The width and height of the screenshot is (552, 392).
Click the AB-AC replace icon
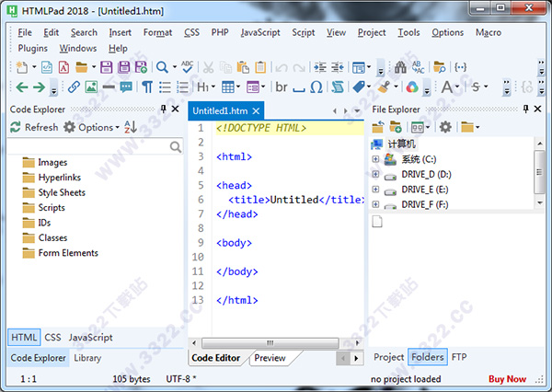(418, 67)
